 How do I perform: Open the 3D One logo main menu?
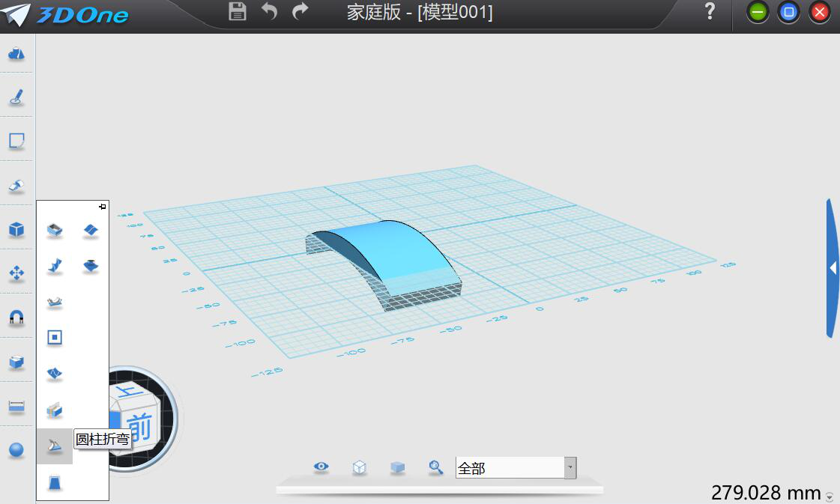pos(65,14)
